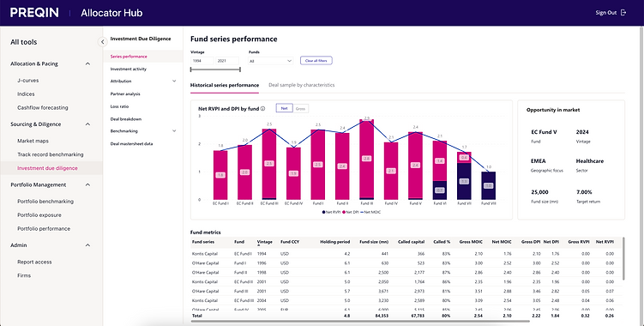Click the 84,353 total fund size
644x326 pixels.
tap(381, 316)
